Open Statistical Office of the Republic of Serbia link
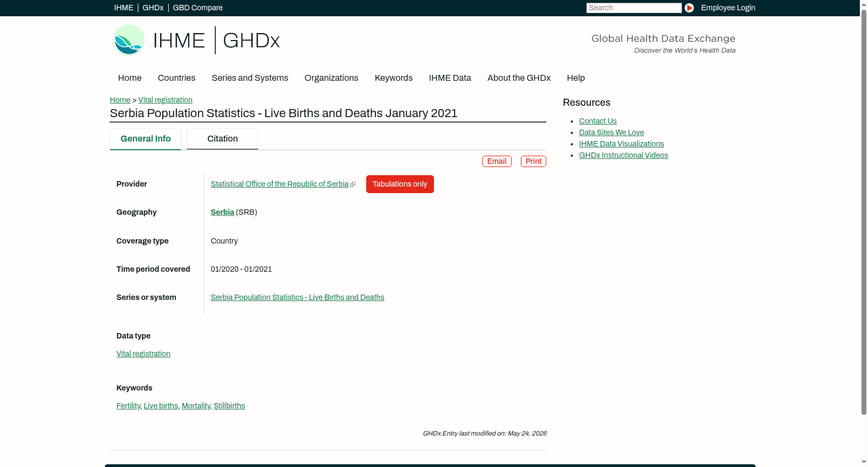The image size is (868, 467). 280,184
